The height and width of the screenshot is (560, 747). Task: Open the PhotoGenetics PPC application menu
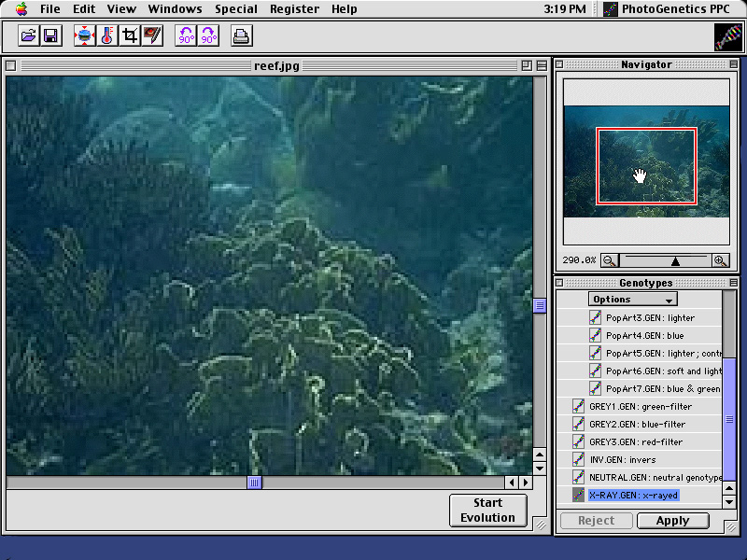[666, 8]
